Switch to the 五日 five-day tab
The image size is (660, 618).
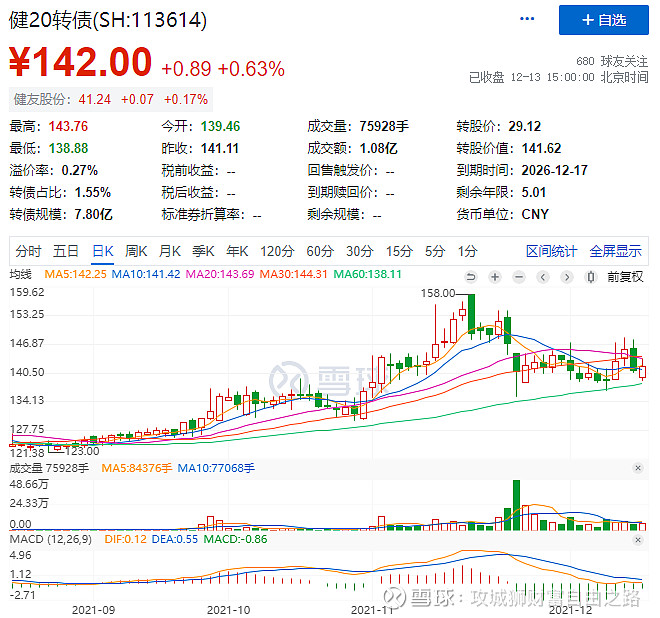pos(66,251)
